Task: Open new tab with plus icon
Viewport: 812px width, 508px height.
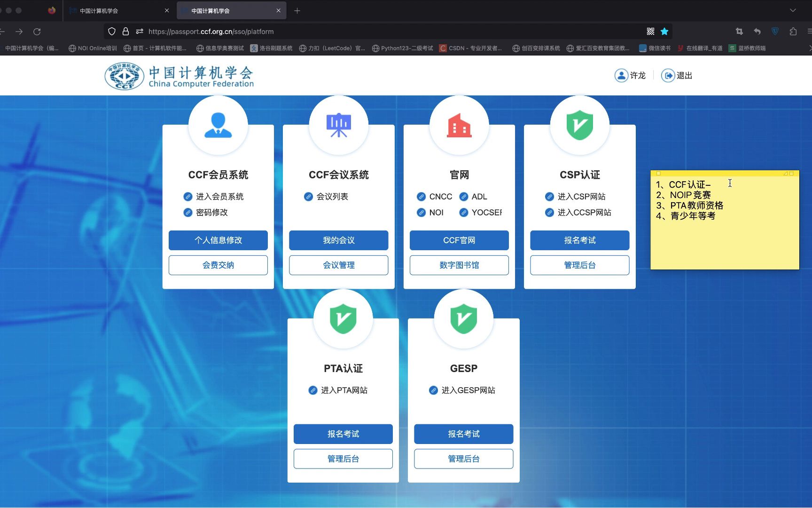Action: point(297,10)
